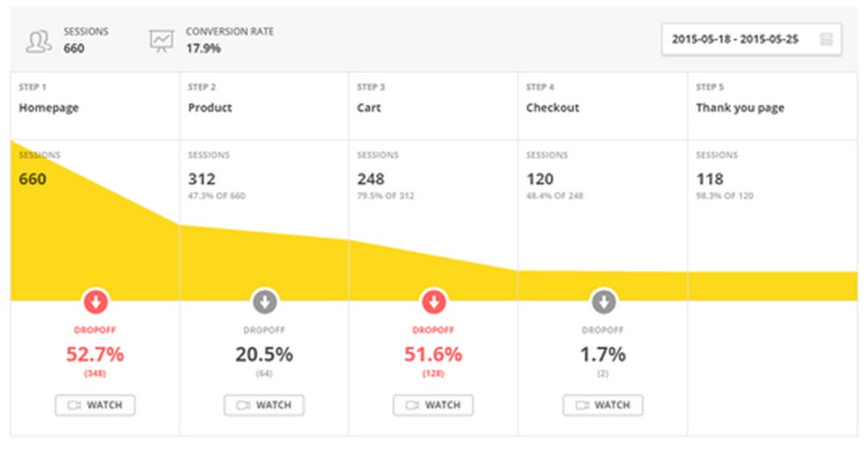Click the red dropoff arrow under Cart

click(433, 302)
